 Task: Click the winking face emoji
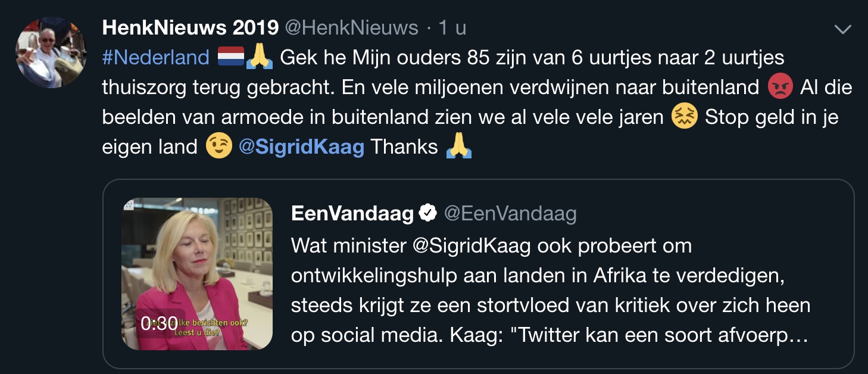(x=218, y=147)
